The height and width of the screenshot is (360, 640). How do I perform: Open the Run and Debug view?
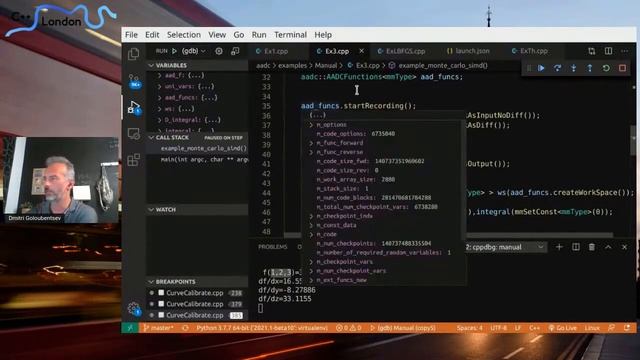[134, 107]
